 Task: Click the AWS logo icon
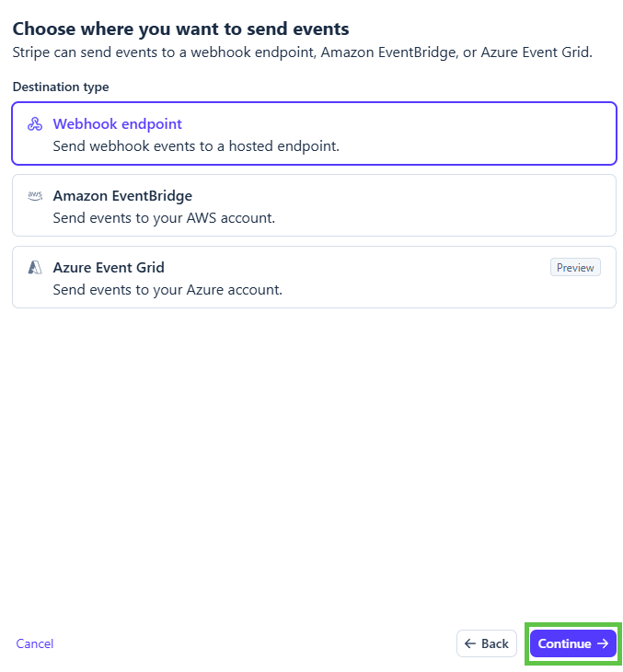35,196
